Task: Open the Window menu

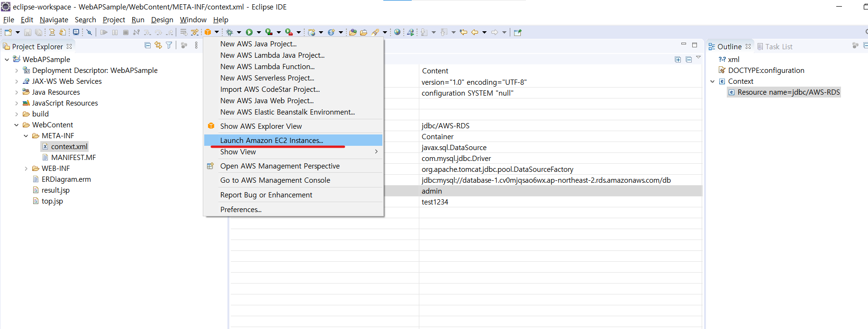Action: click(x=193, y=19)
